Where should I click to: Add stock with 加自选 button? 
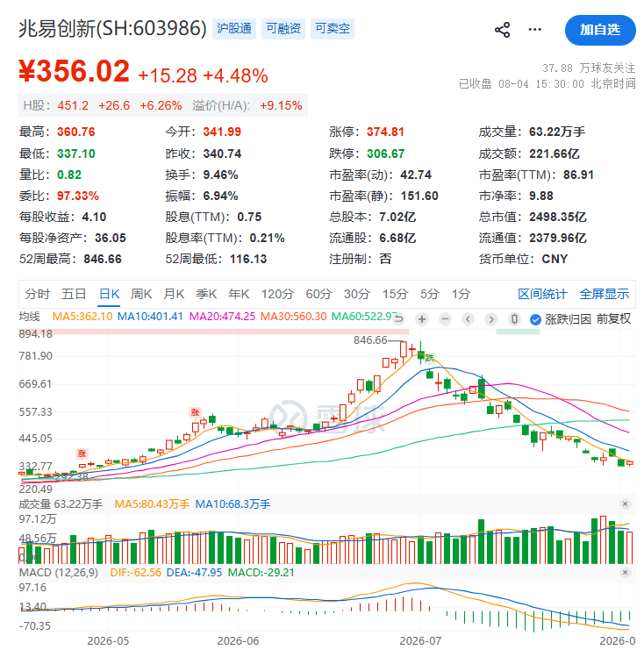click(600, 30)
